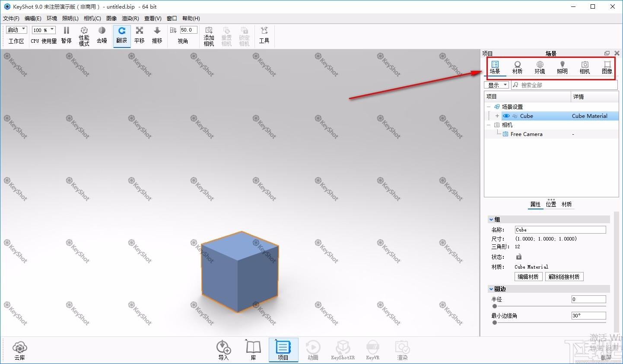
Task: Toggle visibility eye for Cube
Action: pyautogui.click(x=506, y=116)
